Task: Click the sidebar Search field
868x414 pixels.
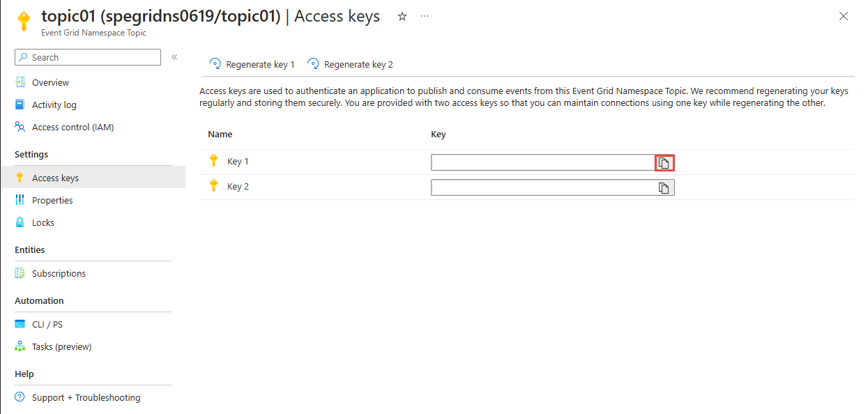Action: pos(88,57)
